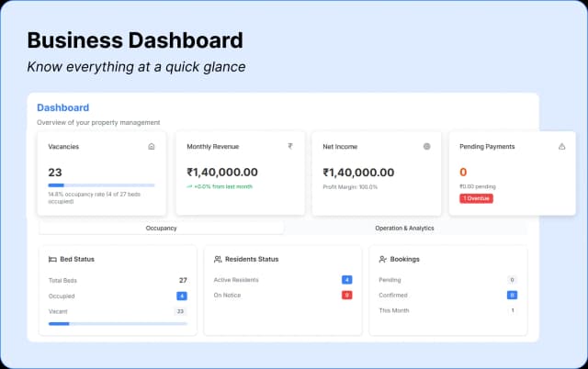Click the bed icon beside Bed Status
588x369 pixels.
(51, 259)
